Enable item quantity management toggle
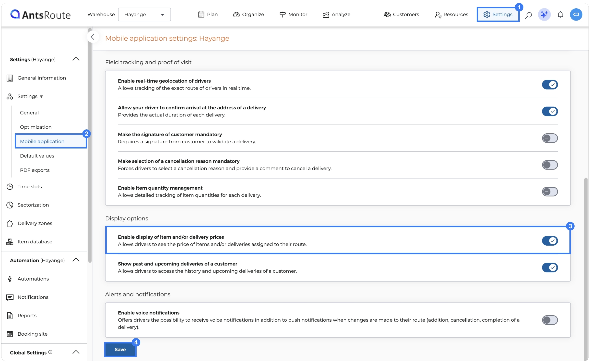 [550, 192]
